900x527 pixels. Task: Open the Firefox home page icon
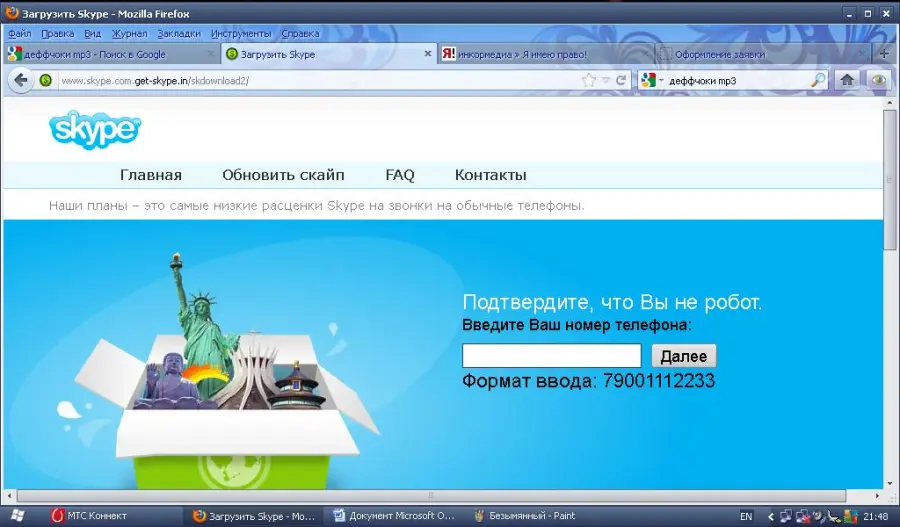(x=847, y=80)
